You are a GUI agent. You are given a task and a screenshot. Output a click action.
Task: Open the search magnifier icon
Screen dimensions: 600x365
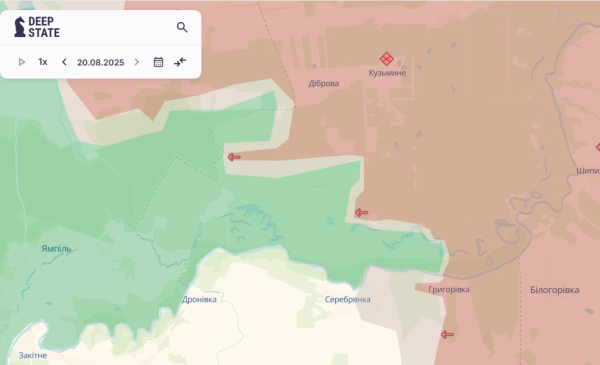(182, 27)
